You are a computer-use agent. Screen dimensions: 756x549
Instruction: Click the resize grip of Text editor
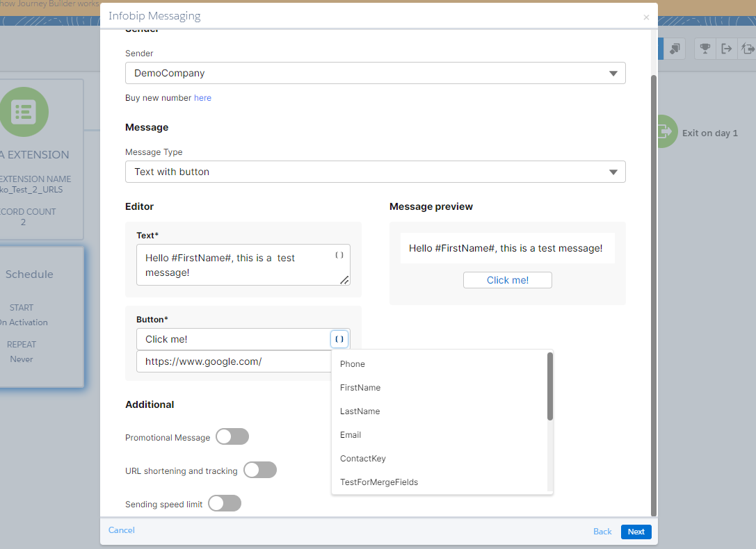[x=344, y=280]
